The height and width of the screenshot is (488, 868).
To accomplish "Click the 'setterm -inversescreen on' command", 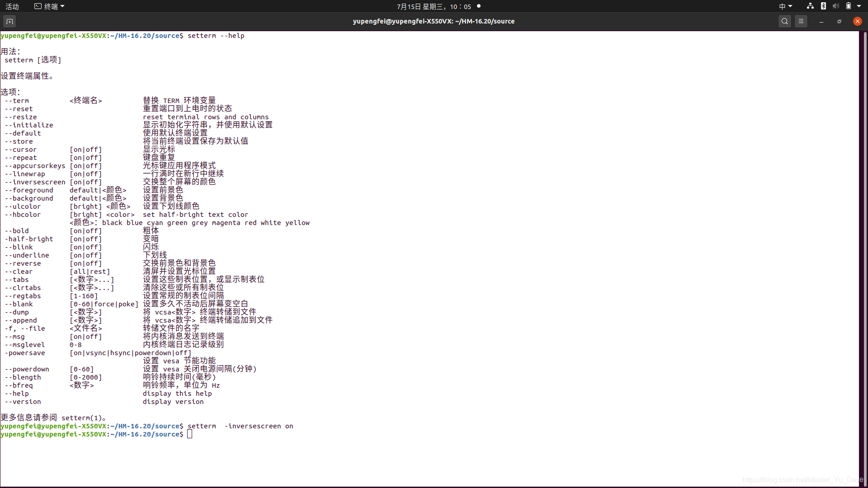I will (241, 426).
